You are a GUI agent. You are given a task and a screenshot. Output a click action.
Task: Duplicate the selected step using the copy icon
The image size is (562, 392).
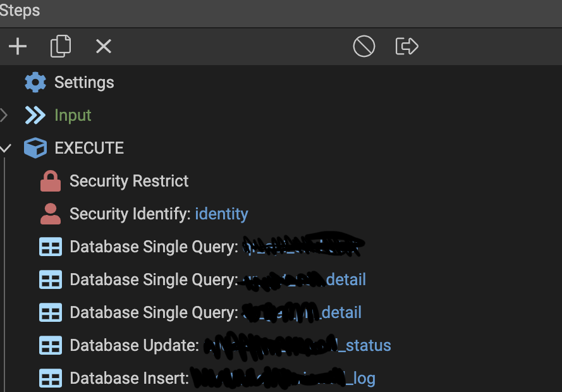pos(61,46)
